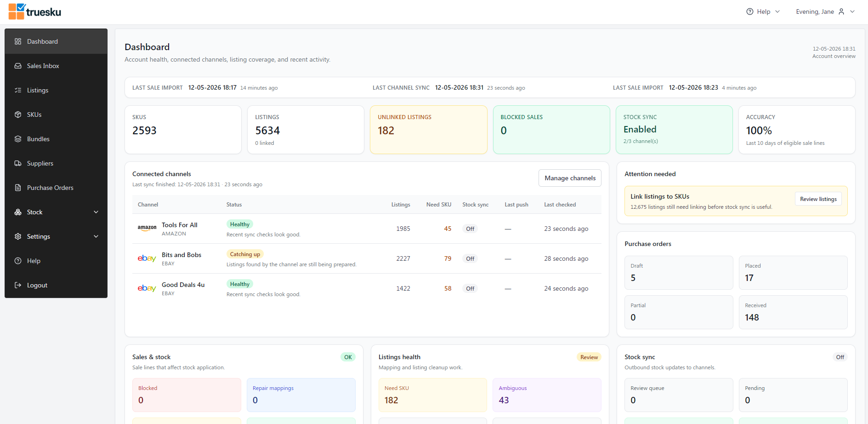Viewport: 868px width, 424px height.
Task: Open the Partial purchase orders tile
Action: click(679, 312)
